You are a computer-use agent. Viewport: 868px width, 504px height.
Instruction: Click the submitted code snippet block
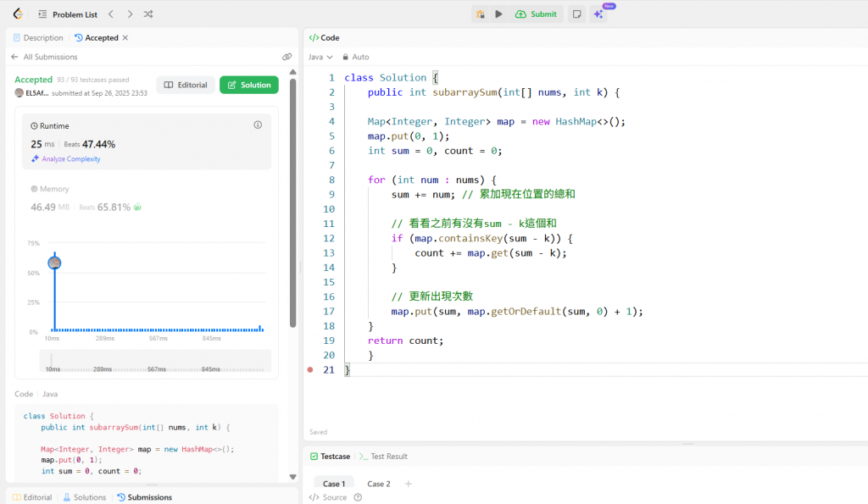147,444
